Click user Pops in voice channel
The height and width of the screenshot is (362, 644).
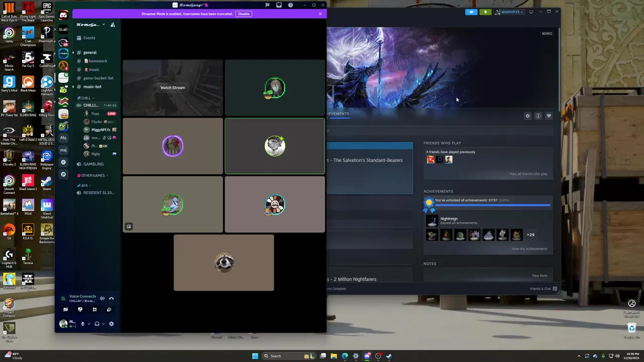(101, 114)
